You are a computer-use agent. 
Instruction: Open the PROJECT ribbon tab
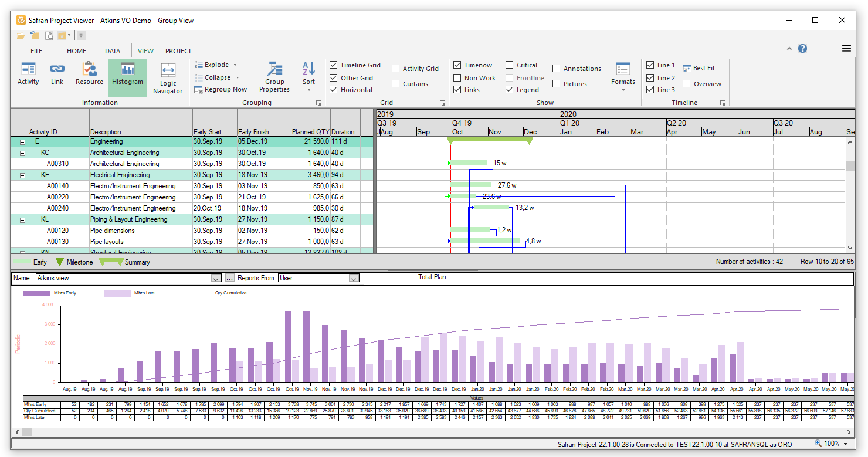pyautogui.click(x=178, y=51)
